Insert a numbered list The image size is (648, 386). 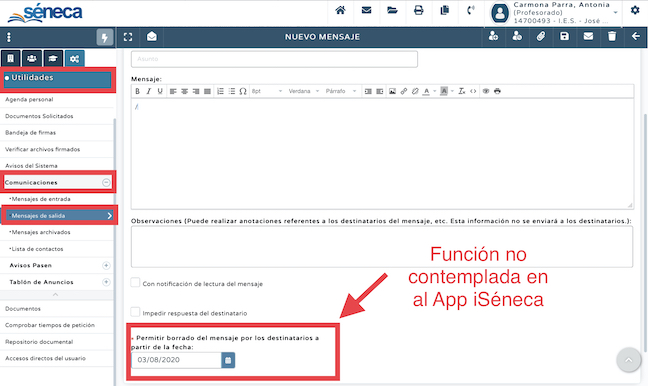click(220, 91)
